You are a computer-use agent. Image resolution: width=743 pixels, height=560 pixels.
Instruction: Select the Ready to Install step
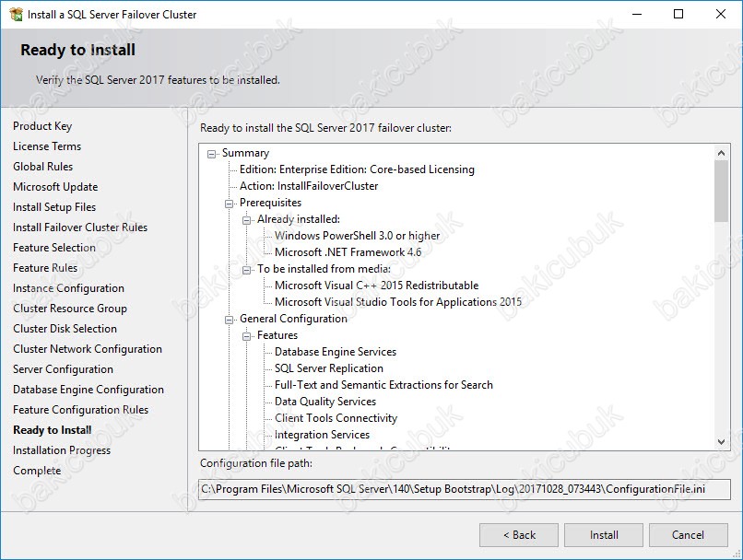53,430
